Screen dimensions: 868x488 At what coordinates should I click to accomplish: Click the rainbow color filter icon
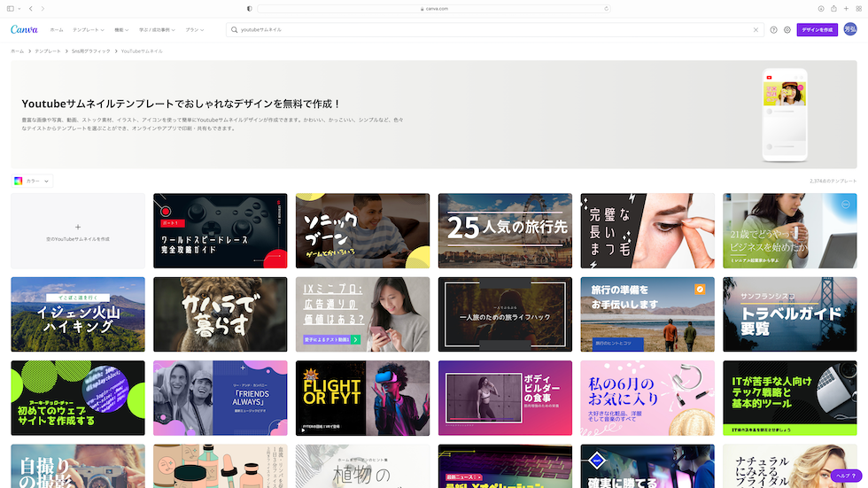pyautogui.click(x=19, y=181)
